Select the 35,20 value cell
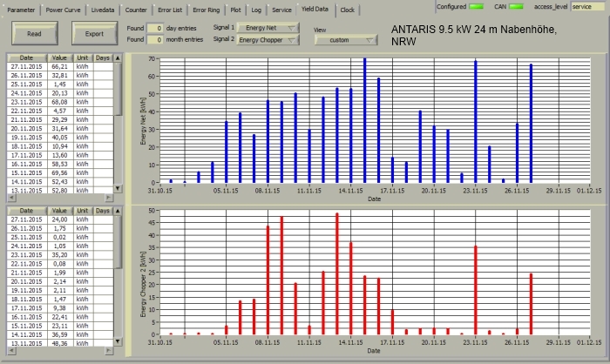 59,255
